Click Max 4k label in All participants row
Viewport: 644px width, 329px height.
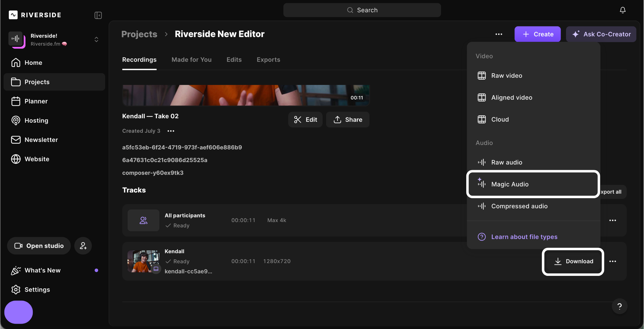point(277,220)
